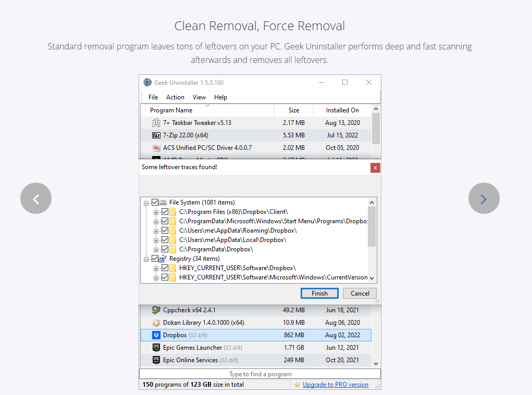
Task: Go to next slide with right arrow
Action: coord(484,198)
